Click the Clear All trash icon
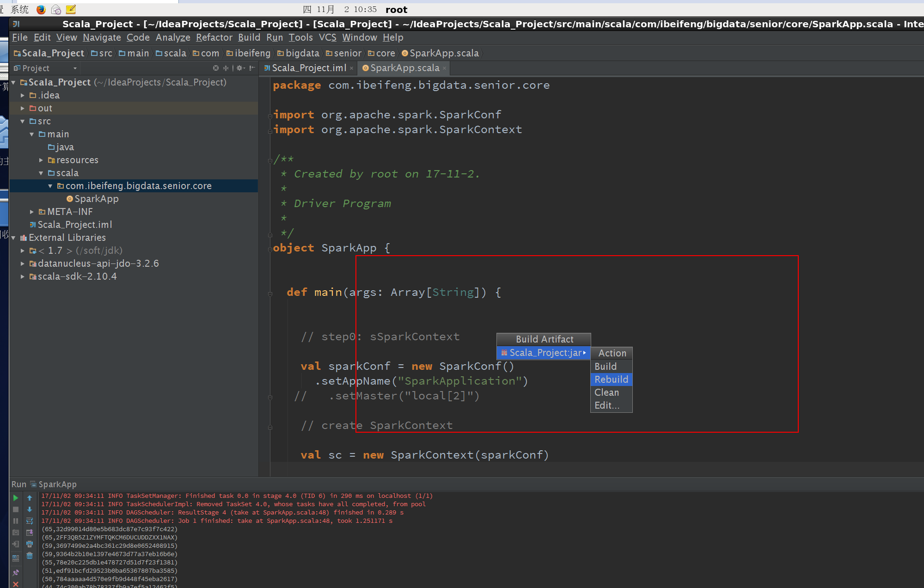This screenshot has width=924, height=588. (x=30, y=556)
